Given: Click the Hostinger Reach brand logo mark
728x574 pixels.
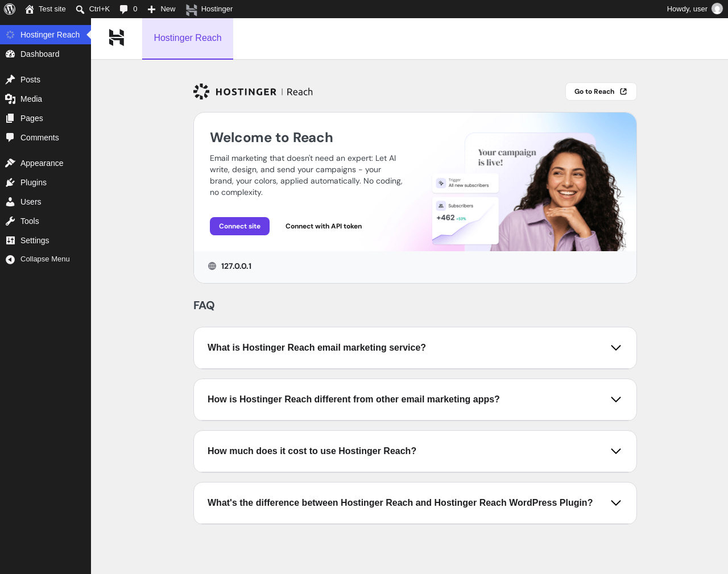Looking at the screenshot, I should pyautogui.click(x=201, y=91).
